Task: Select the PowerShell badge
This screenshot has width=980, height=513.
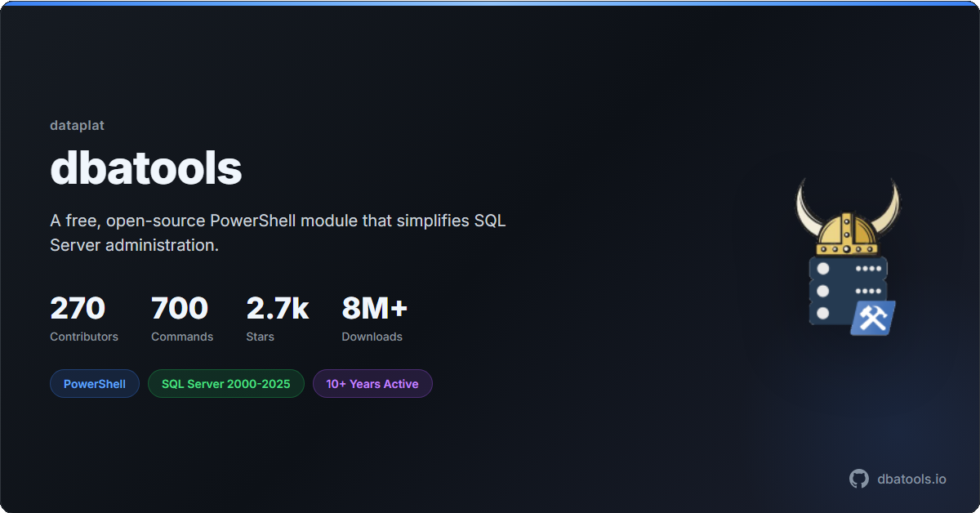Action: point(95,384)
